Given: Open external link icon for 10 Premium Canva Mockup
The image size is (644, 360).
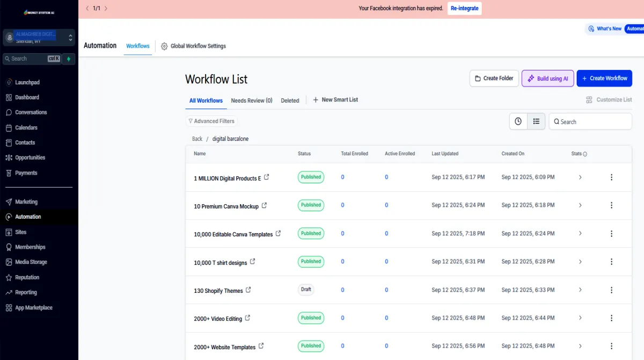Looking at the screenshot, I should (x=264, y=205).
